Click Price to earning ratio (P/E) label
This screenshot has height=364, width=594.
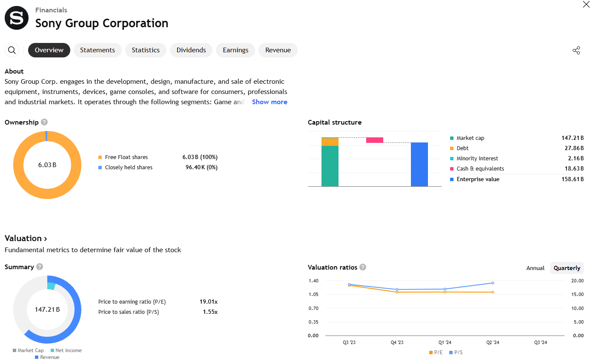132,302
